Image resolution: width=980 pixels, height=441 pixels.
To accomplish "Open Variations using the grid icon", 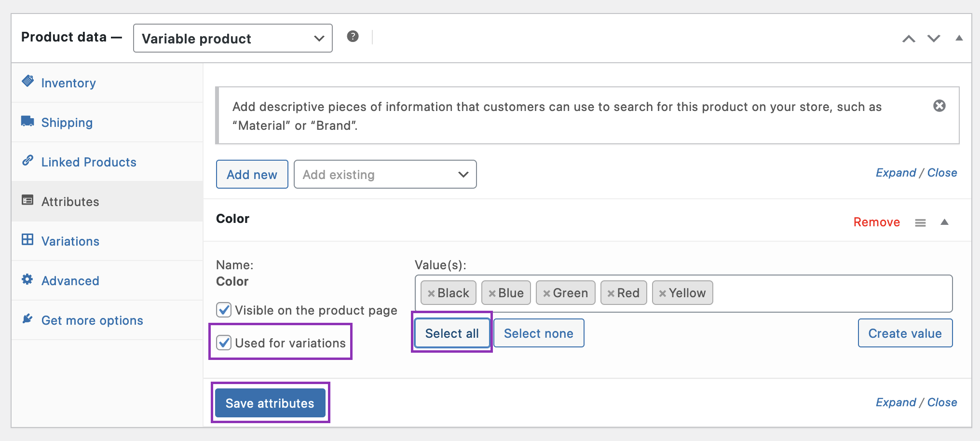I will tap(28, 241).
